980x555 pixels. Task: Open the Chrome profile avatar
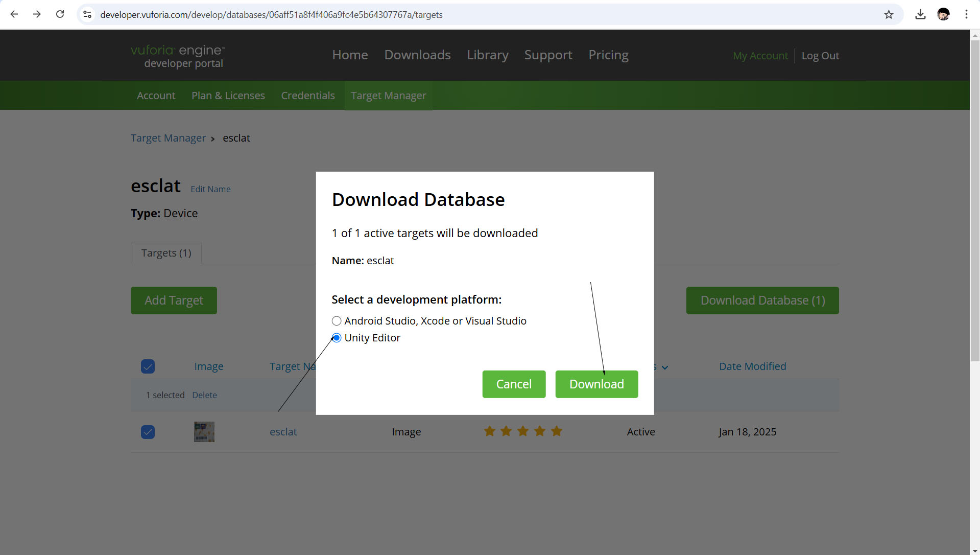pyautogui.click(x=943, y=14)
